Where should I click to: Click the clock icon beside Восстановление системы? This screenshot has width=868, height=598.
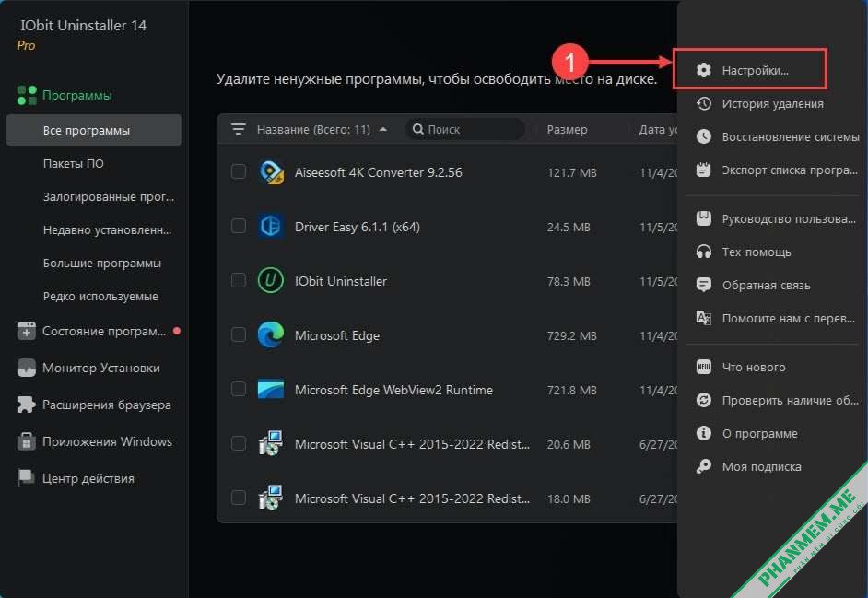coord(704,136)
